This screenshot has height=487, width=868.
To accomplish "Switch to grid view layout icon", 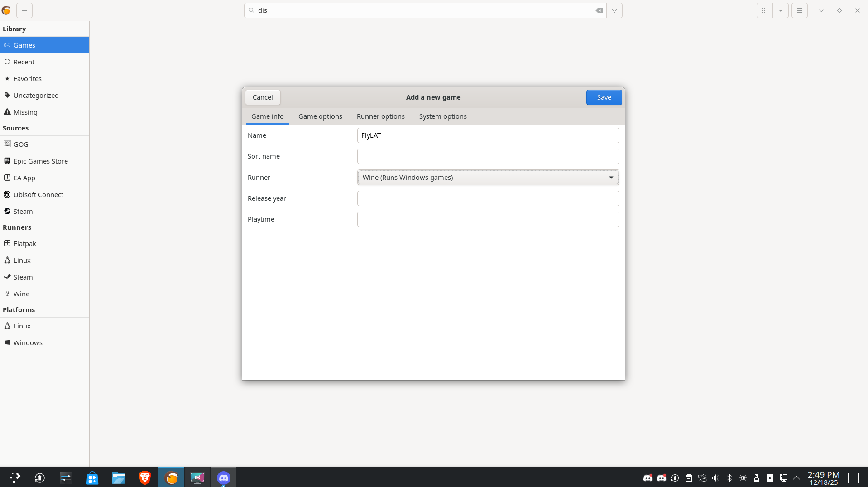I will coord(765,10).
